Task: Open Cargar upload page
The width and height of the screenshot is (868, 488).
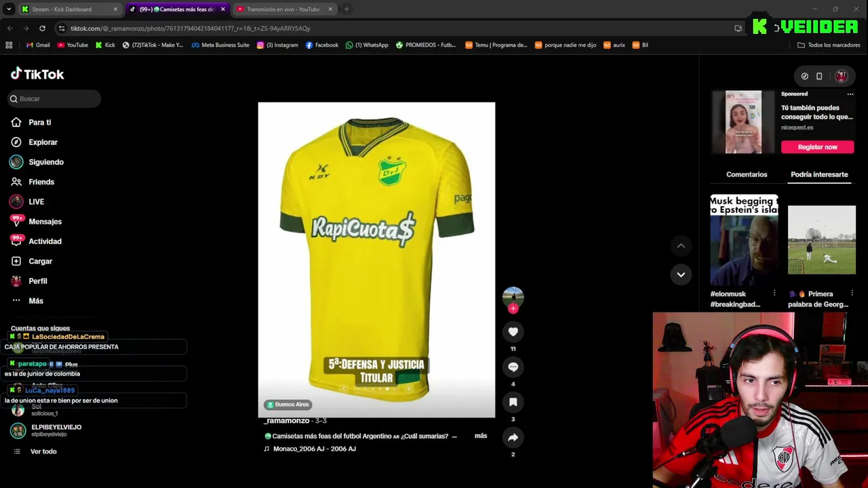Action: tap(31, 261)
